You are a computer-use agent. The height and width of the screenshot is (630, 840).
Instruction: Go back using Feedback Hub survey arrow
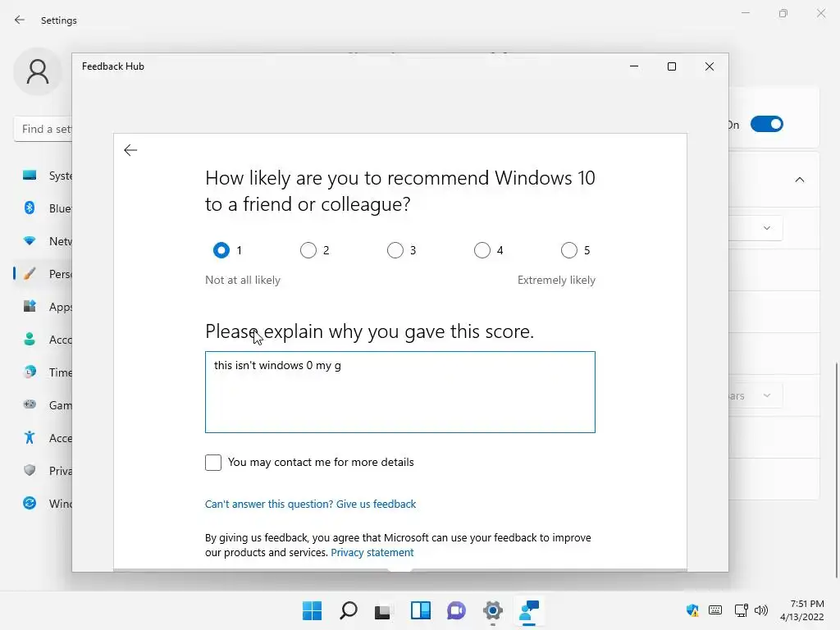click(130, 150)
